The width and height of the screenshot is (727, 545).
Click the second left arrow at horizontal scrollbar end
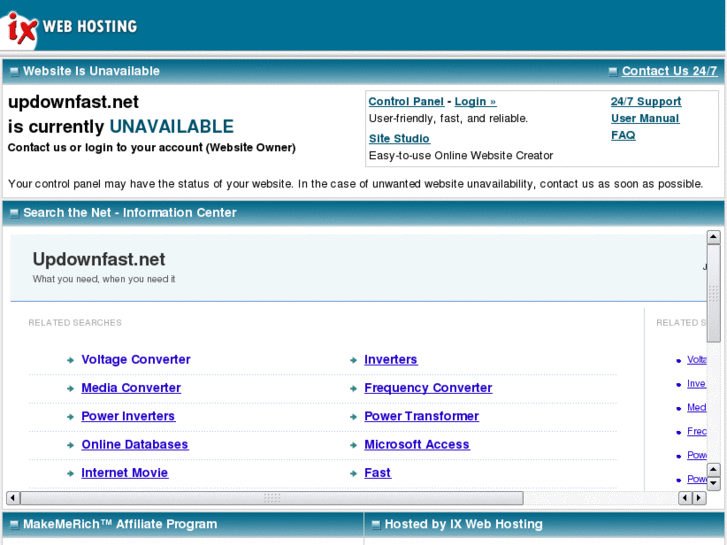point(685,498)
